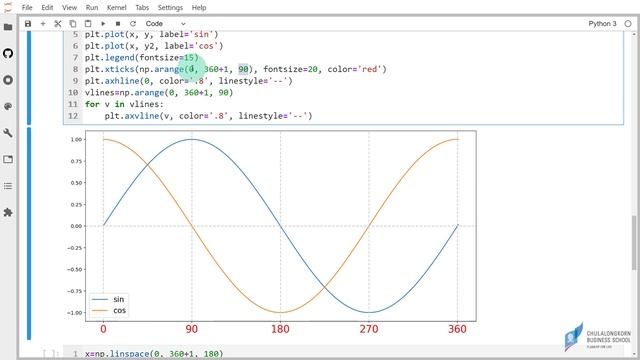Run the selected cell
Screen dimensions: 640x360
(103, 24)
